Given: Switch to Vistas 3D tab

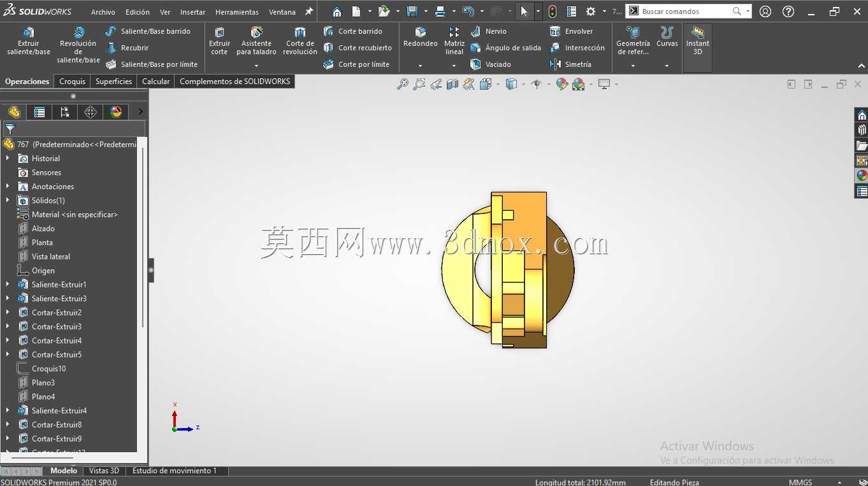Looking at the screenshot, I should (x=104, y=471).
